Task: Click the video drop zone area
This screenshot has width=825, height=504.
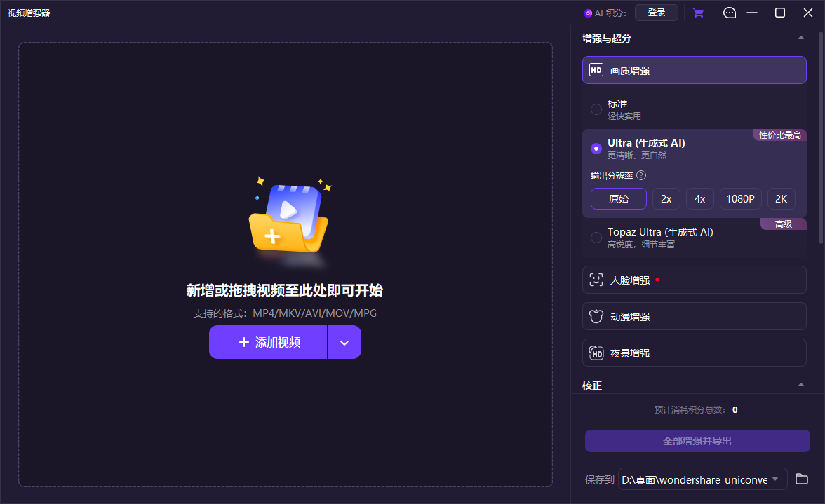Action: click(285, 264)
